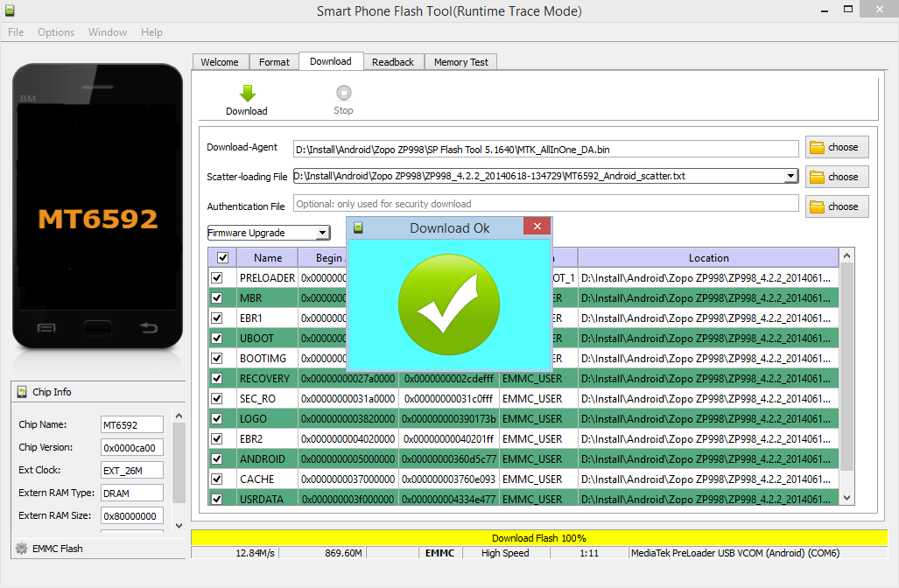Click the phone menu key icon
This screenshot has height=588, width=899.
click(46, 328)
